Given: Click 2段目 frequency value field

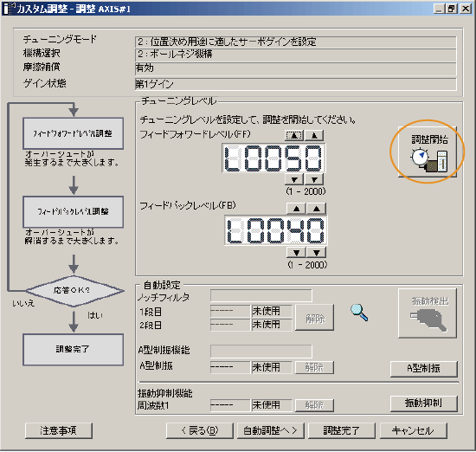Looking at the screenshot, I should point(230,325).
